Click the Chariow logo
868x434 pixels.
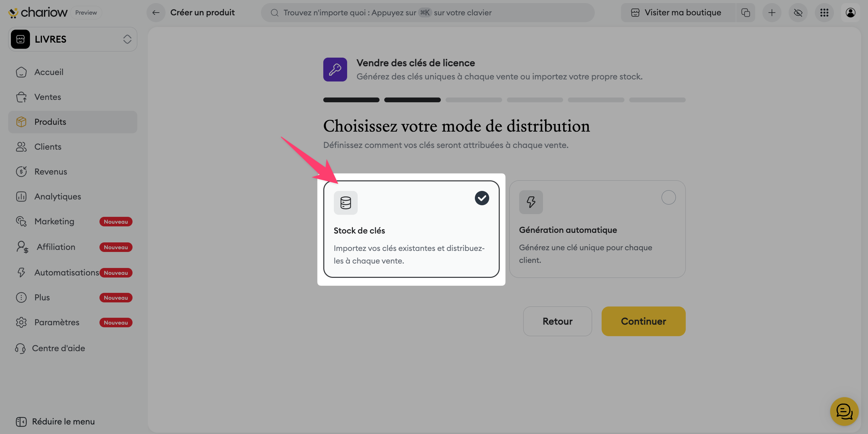[x=38, y=13]
